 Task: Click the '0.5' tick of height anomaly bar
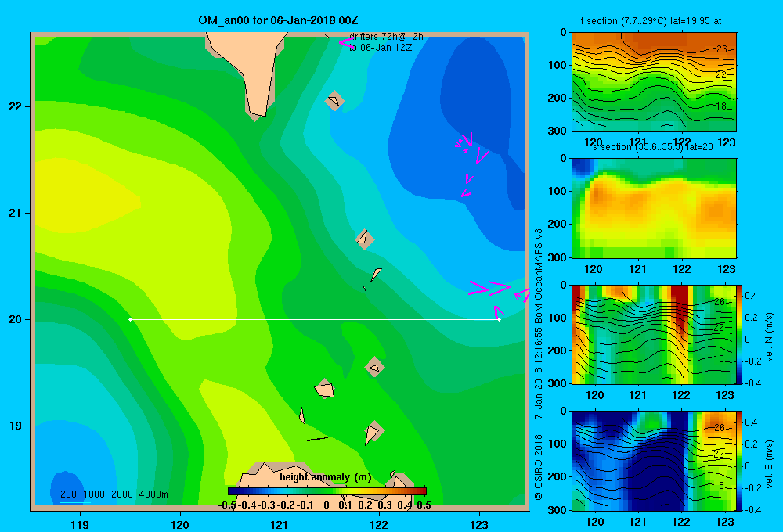coord(424,505)
